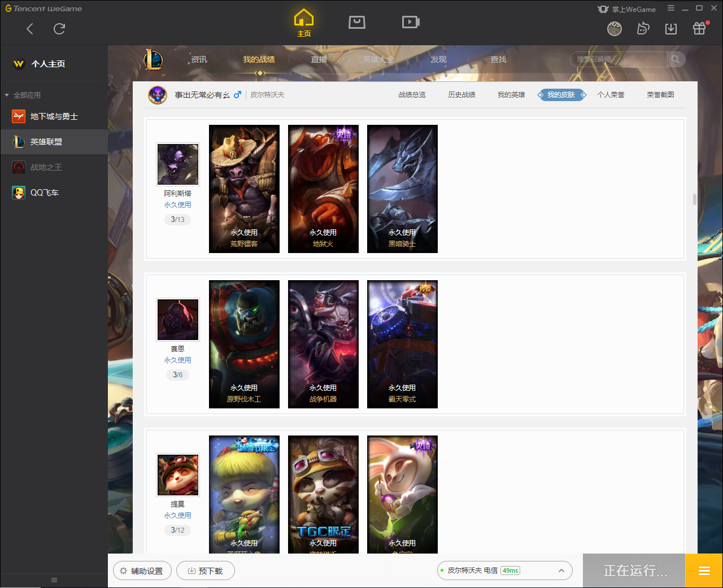Open 辅助设置 settings button
The height and width of the screenshot is (588, 723).
[142, 571]
